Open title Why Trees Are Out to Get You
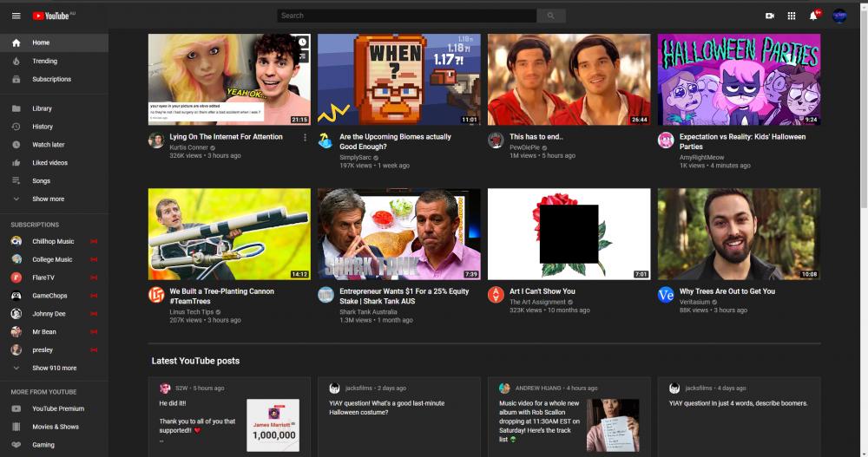Viewport: 868px width, 457px height. pyautogui.click(x=727, y=291)
